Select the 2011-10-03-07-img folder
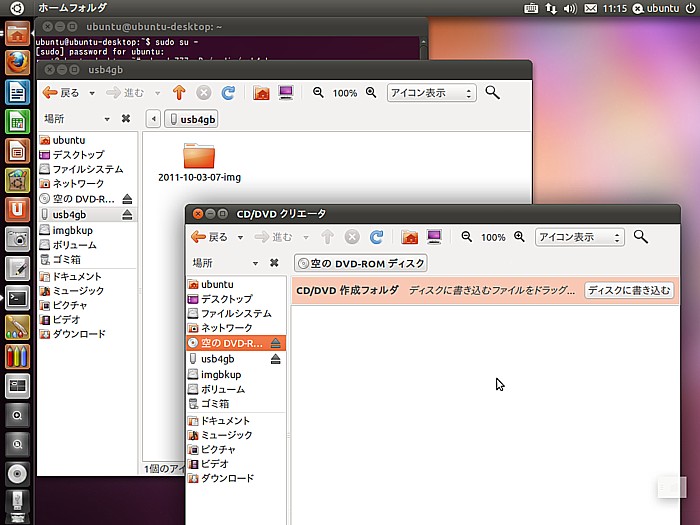700x525 pixels. (x=200, y=161)
